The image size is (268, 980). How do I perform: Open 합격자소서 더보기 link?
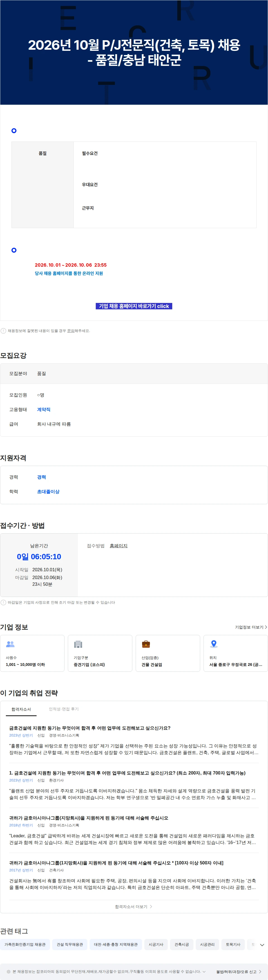tap(134, 907)
